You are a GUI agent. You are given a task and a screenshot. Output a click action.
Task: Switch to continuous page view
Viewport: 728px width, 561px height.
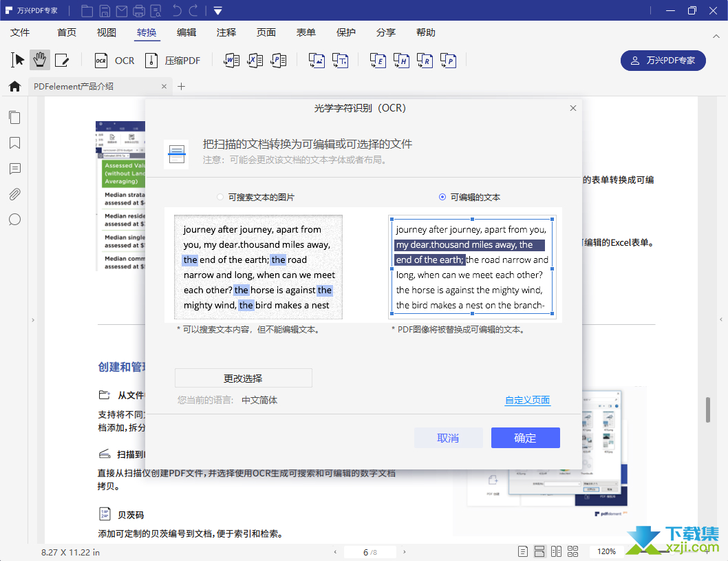tap(539, 552)
